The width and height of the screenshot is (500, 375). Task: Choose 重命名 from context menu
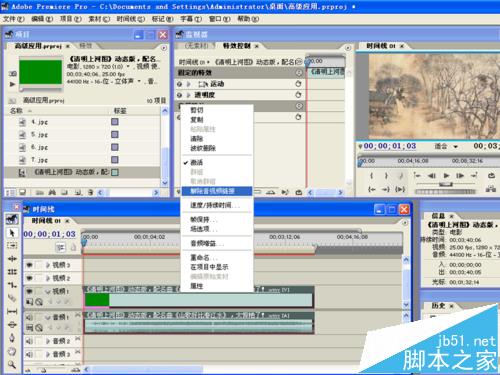coord(217,258)
